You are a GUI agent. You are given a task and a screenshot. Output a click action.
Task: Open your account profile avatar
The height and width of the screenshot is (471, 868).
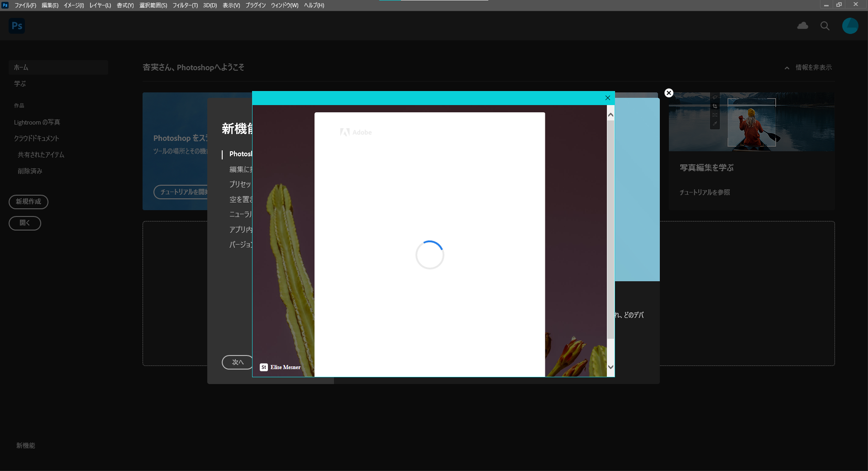coord(850,26)
